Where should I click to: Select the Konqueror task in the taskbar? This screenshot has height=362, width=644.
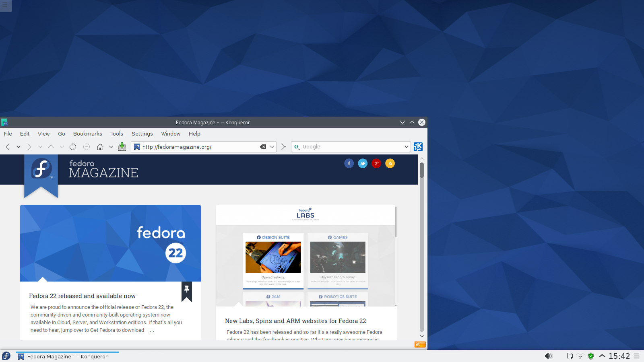(x=67, y=356)
